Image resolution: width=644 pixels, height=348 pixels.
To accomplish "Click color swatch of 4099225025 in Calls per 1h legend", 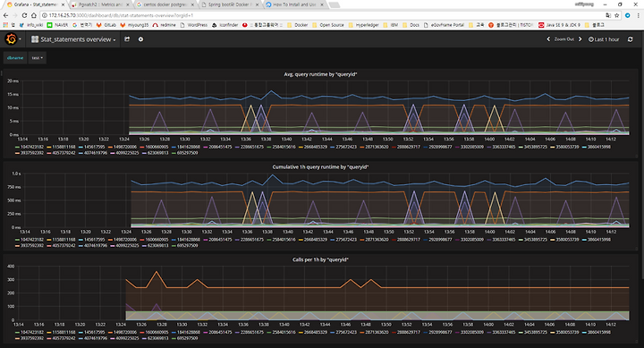I will [x=113, y=338].
